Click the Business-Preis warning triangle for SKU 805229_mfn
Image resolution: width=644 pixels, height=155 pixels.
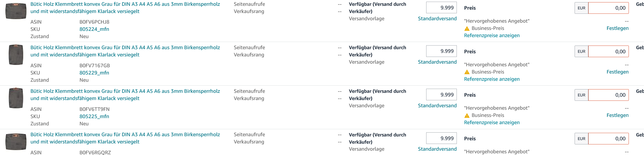[x=466, y=72]
